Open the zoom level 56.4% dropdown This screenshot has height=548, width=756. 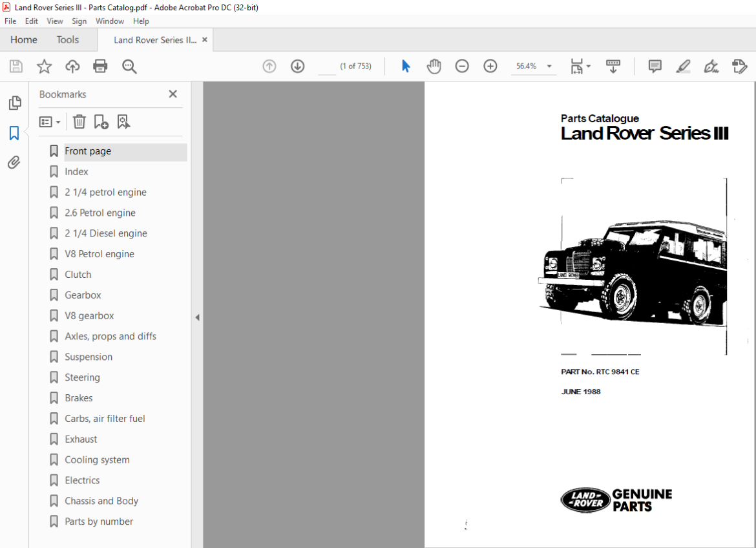(x=549, y=66)
